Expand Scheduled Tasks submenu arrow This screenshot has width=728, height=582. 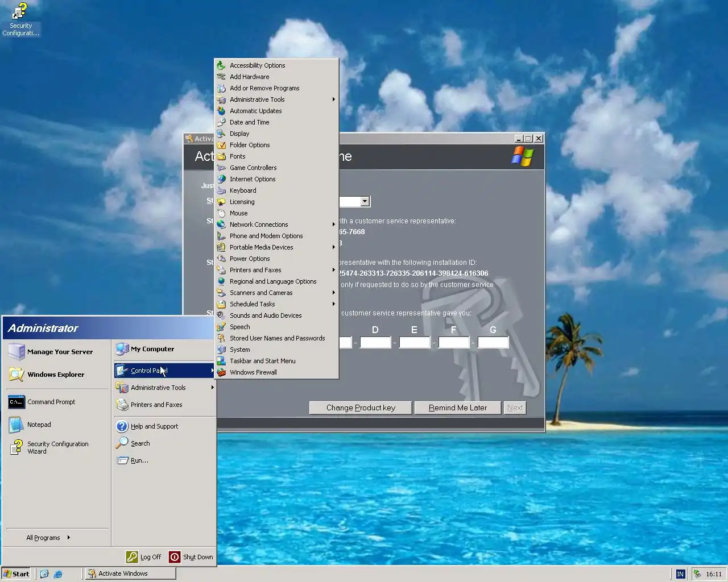pyautogui.click(x=333, y=304)
